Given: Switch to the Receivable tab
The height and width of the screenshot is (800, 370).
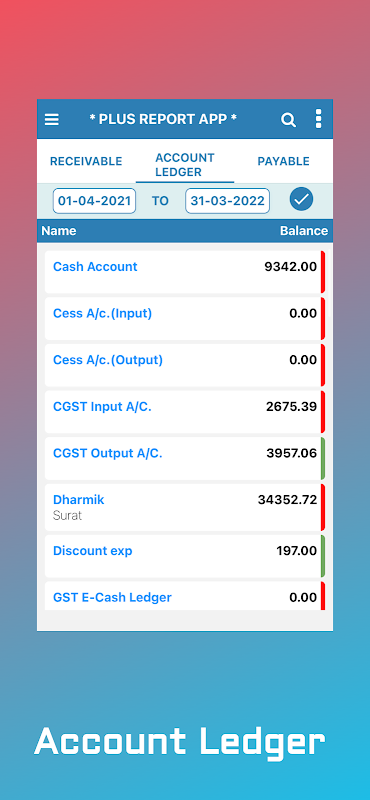Looking at the screenshot, I should 86,162.
